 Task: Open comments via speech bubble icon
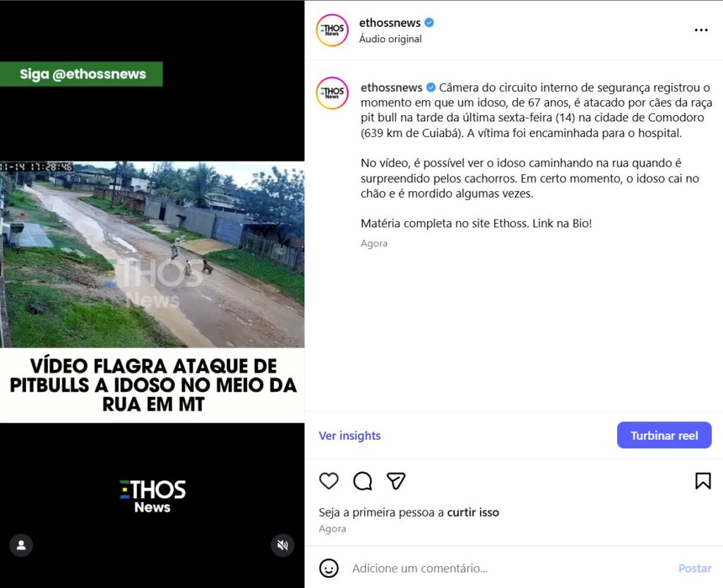point(362,481)
